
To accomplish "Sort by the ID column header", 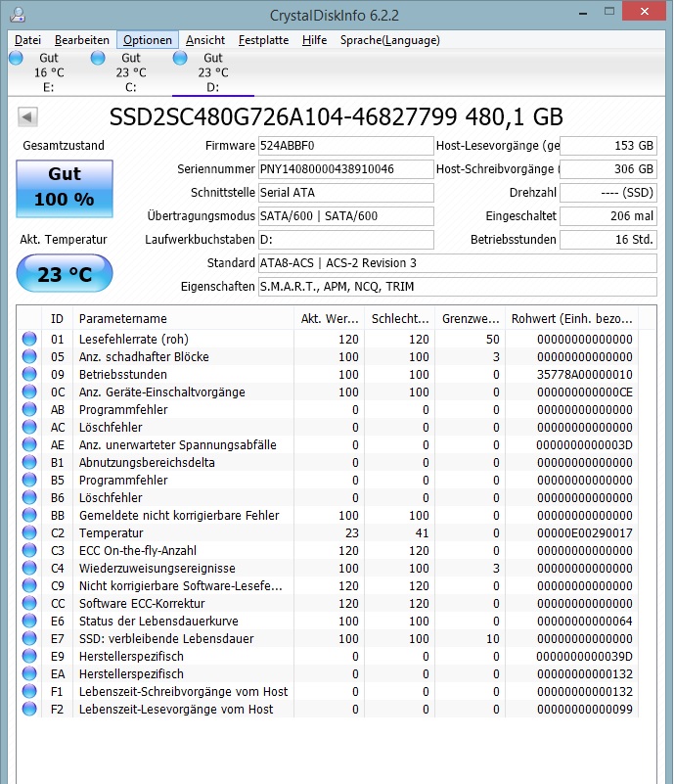I will point(57,318).
